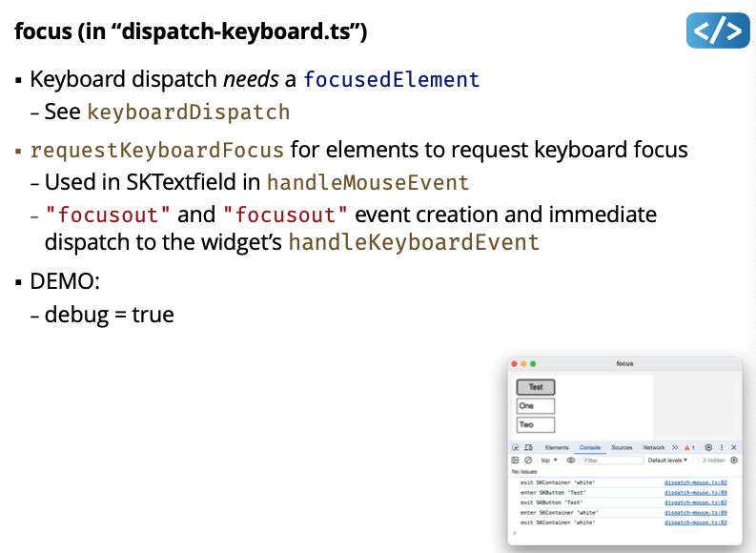Image resolution: width=756 pixels, height=553 pixels.
Task: Open the first dispatch-mouse.ts:82 link
Action: [695, 482]
